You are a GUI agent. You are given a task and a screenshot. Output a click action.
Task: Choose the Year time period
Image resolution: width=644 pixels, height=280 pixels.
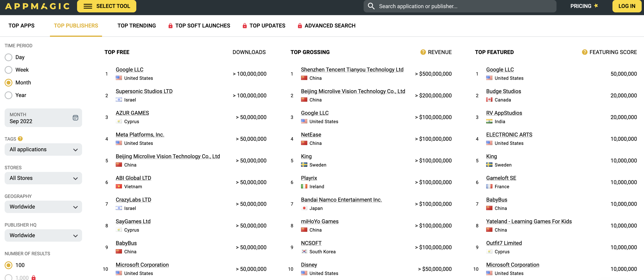9,95
